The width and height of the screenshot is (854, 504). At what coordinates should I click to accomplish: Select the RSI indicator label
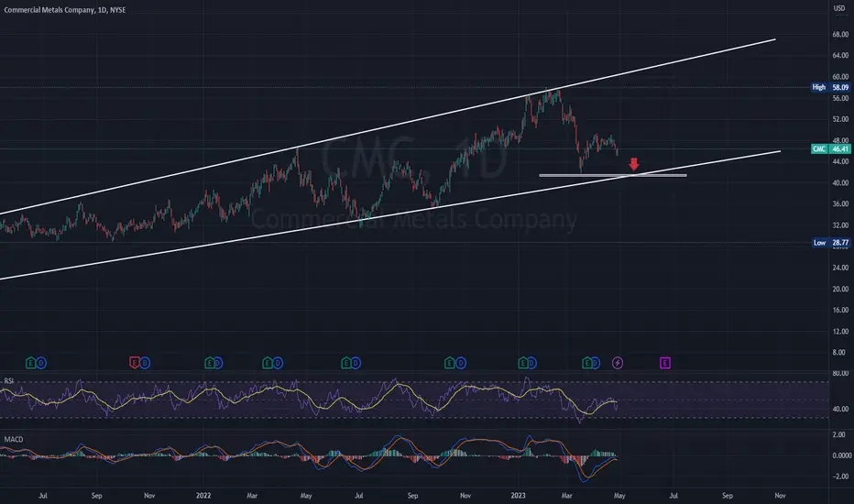tap(9, 381)
